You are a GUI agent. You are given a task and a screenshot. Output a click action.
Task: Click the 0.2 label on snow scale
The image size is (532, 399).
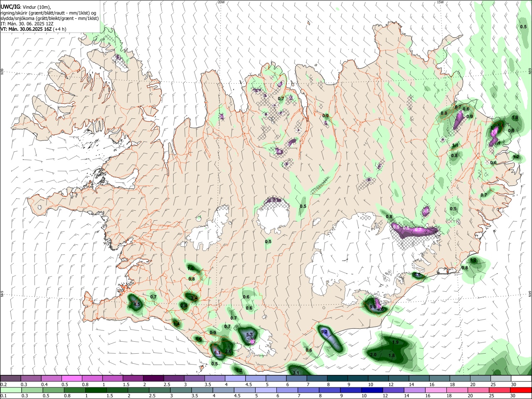click(4, 384)
